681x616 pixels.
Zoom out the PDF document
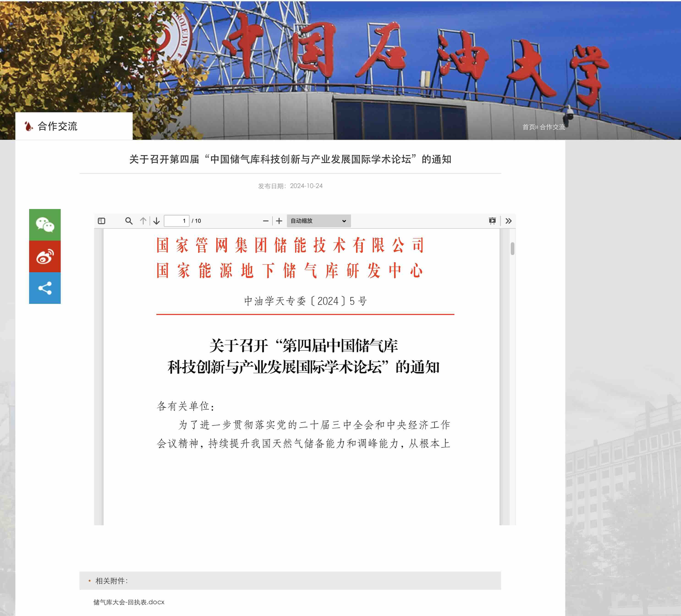[266, 221]
